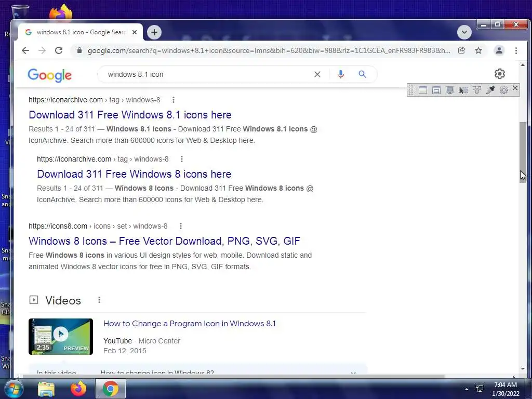This screenshot has width=532, height=399.
Task: Click the scrollbar down arrow
Action: click(523, 369)
